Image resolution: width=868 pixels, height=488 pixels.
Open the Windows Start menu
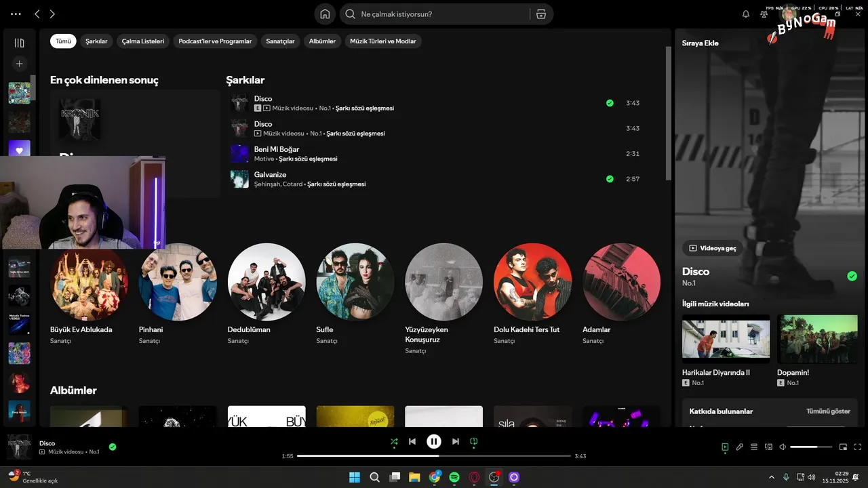[x=355, y=477]
